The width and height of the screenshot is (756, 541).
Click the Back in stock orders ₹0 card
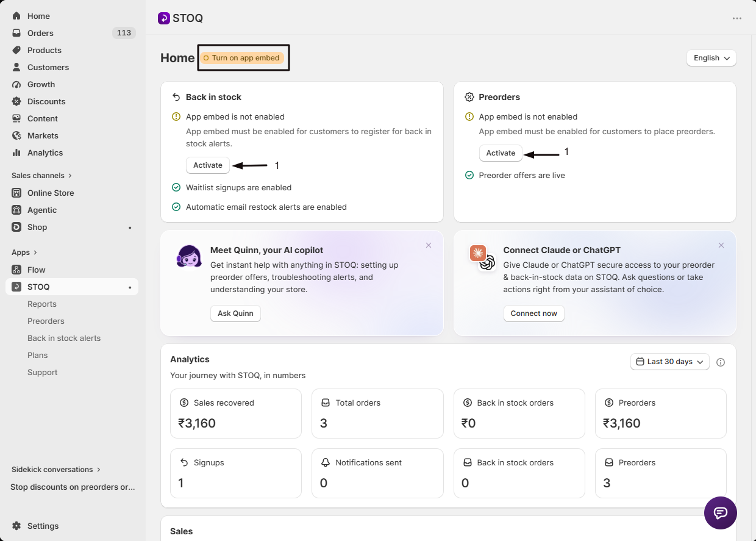pyautogui.click(x=519, y=414)
